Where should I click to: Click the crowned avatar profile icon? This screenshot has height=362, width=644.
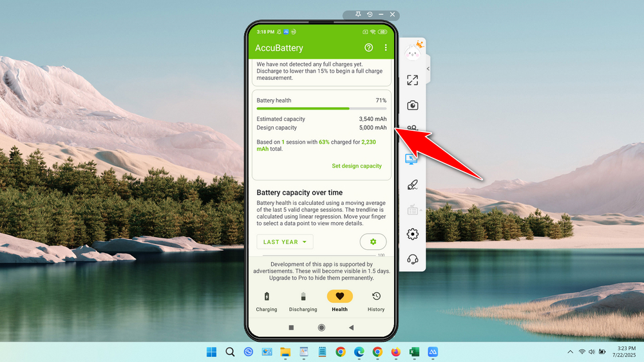point(413,51)
